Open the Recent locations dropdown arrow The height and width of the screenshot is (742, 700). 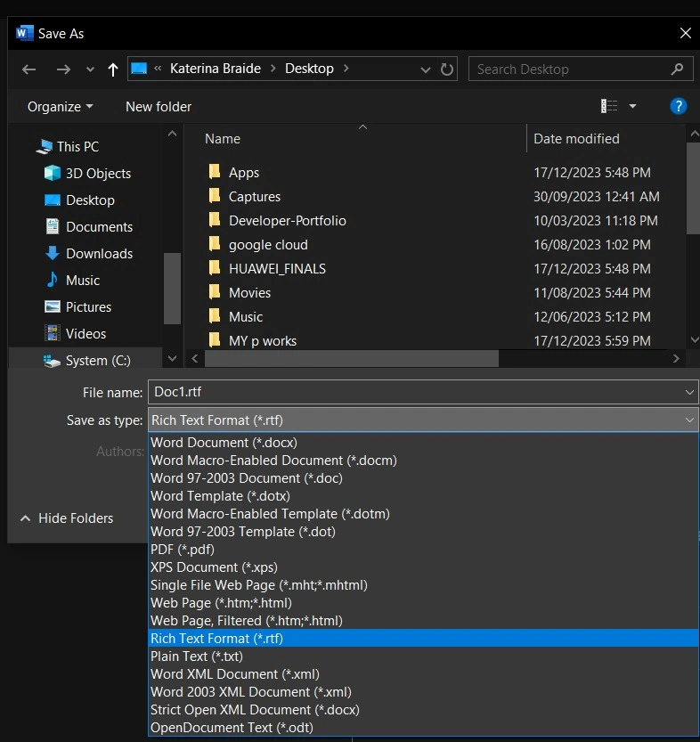pos(90,69)
